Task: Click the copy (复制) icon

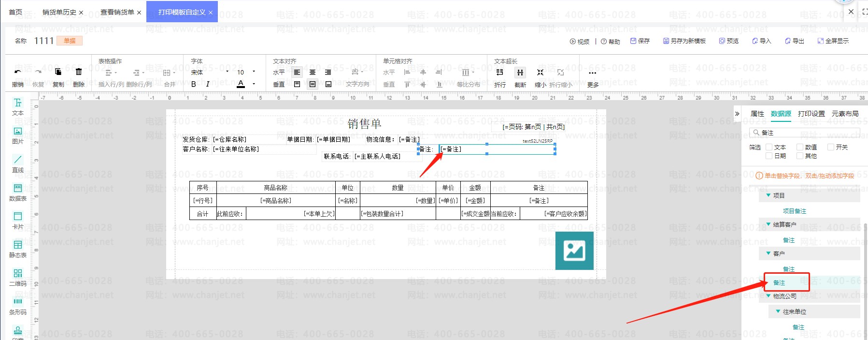Action: [x=58, y=72]
